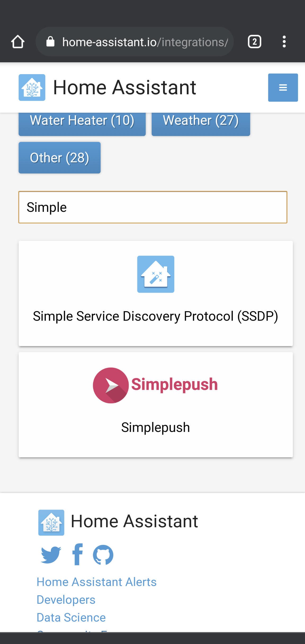The width and height of the screenshot is (305, 644).
Task: Open Home Assistant's GitHub via the GitHub icon
Action: [x=103, y=554]
